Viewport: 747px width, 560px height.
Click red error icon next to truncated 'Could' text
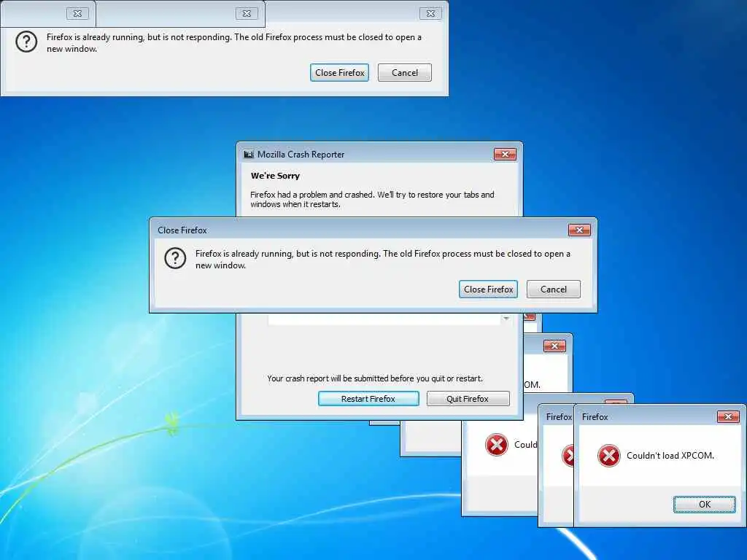point(496,445)
